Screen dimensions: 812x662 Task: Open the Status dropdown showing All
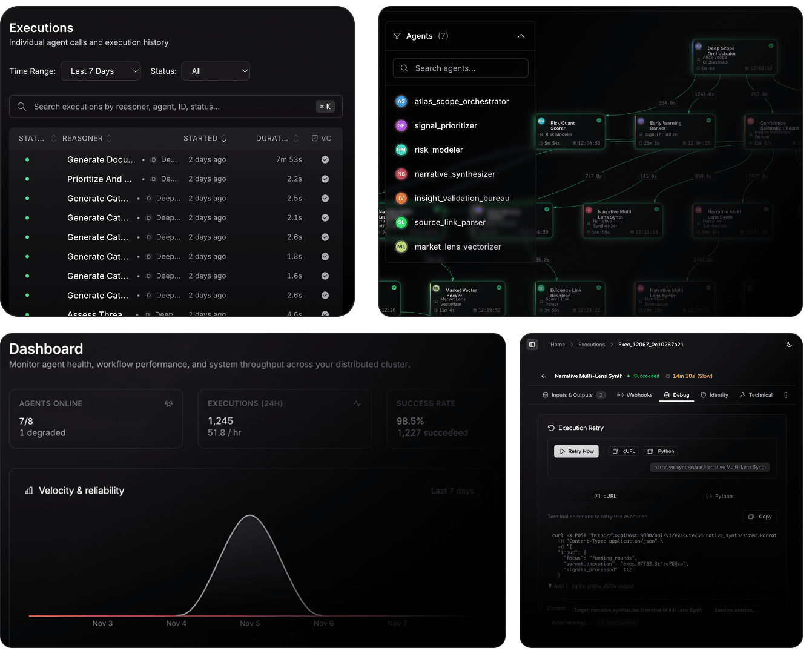[x=216, y=71]
